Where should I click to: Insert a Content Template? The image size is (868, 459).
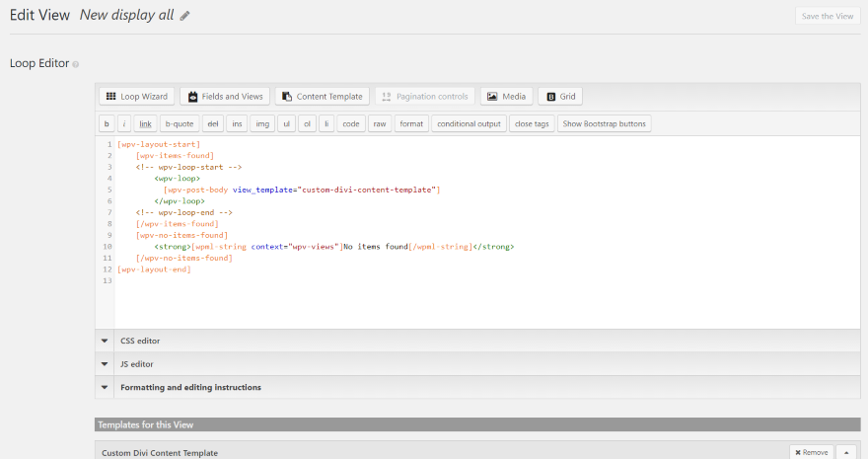coord(322,97)
